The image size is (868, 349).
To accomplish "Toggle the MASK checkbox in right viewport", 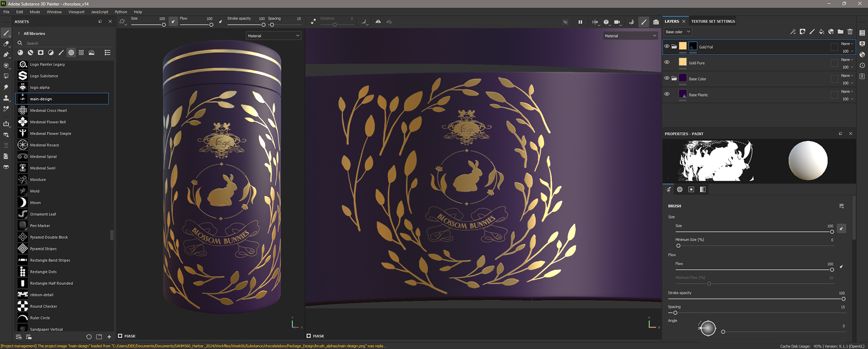I will (x=308, y=336).
